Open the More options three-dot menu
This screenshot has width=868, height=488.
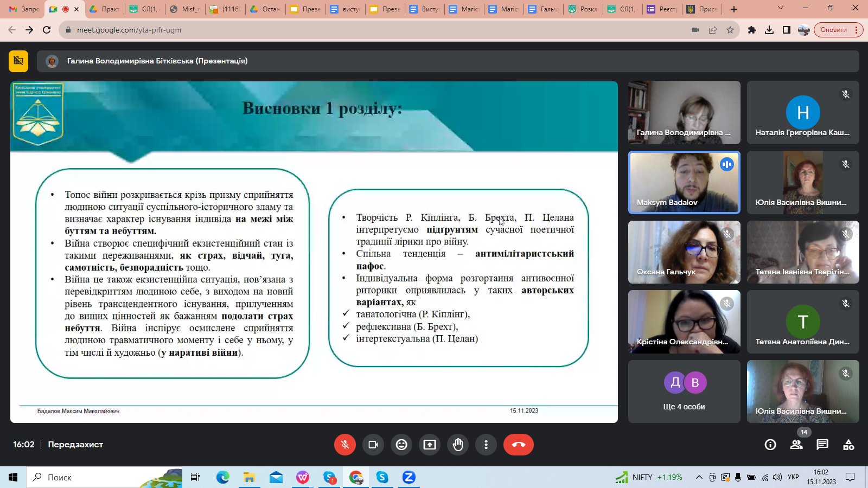(x=486, y=445)
